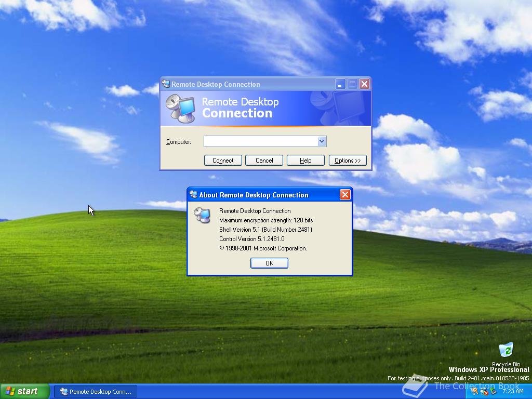Click the 'Maximum encryption strength: 128 bits' text
The height and width of the screenshot is (399, 532).
[266, 220]
